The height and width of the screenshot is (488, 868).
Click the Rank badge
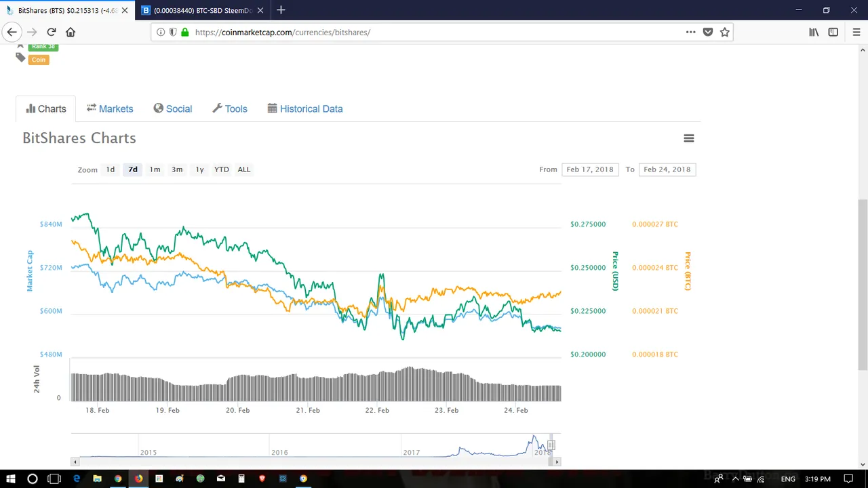click(x=43, y=46)
